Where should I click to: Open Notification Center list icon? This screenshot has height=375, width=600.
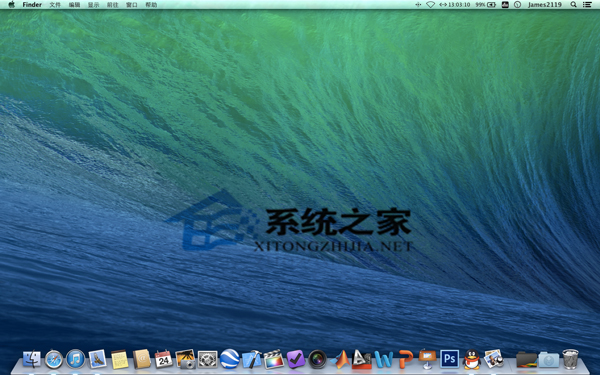pyautogui.click(x=587, y=5)
